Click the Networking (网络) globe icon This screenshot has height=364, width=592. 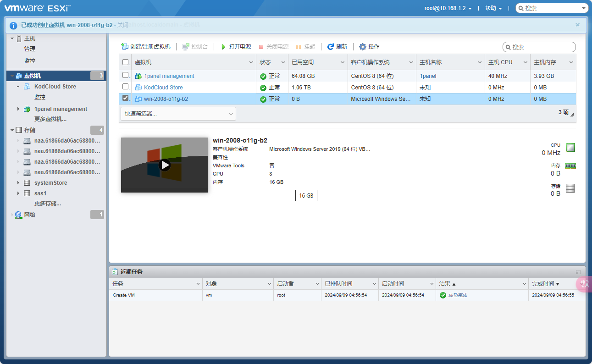tap(18, 215)
